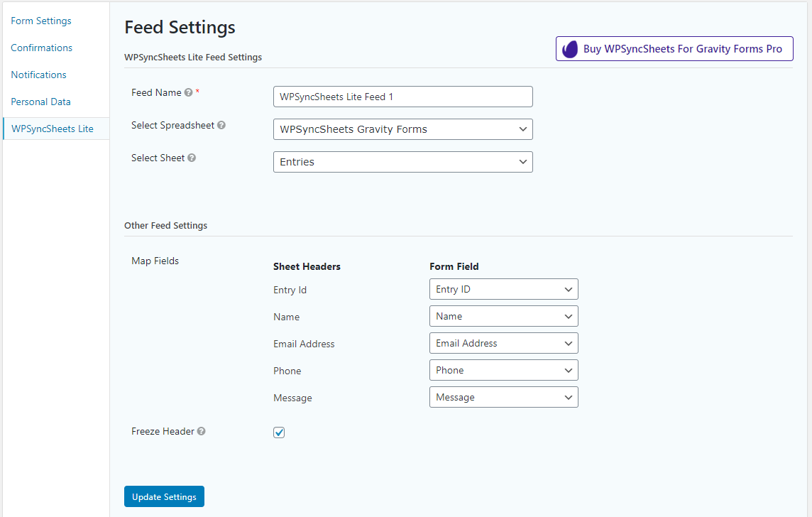Click the Email Address sheet header label

[x=304, y=344]
